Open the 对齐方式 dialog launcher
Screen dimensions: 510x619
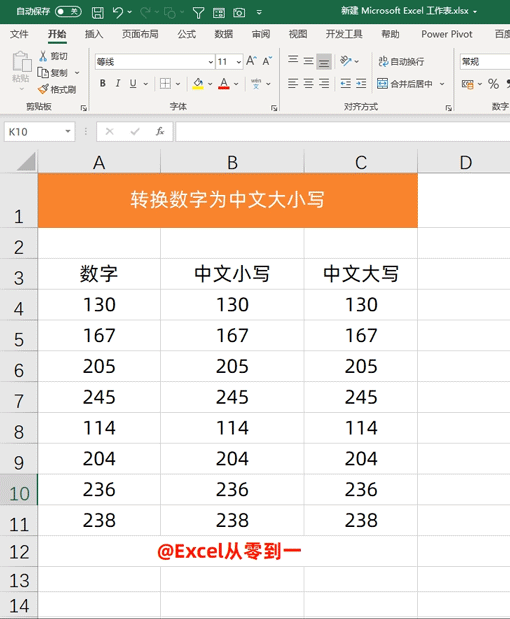click(448, 108)
